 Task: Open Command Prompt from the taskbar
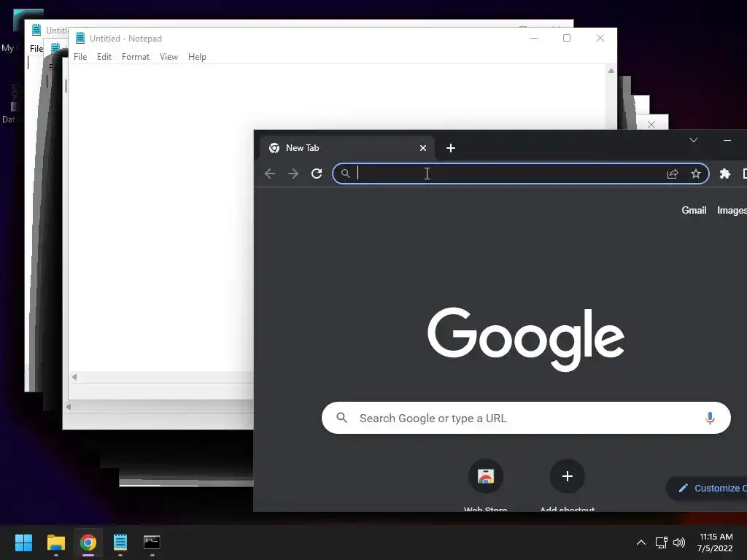coord(152,542)
